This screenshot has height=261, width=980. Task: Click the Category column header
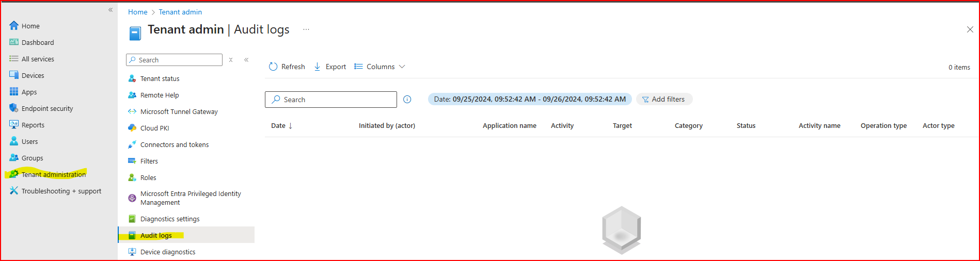point(688,125)
